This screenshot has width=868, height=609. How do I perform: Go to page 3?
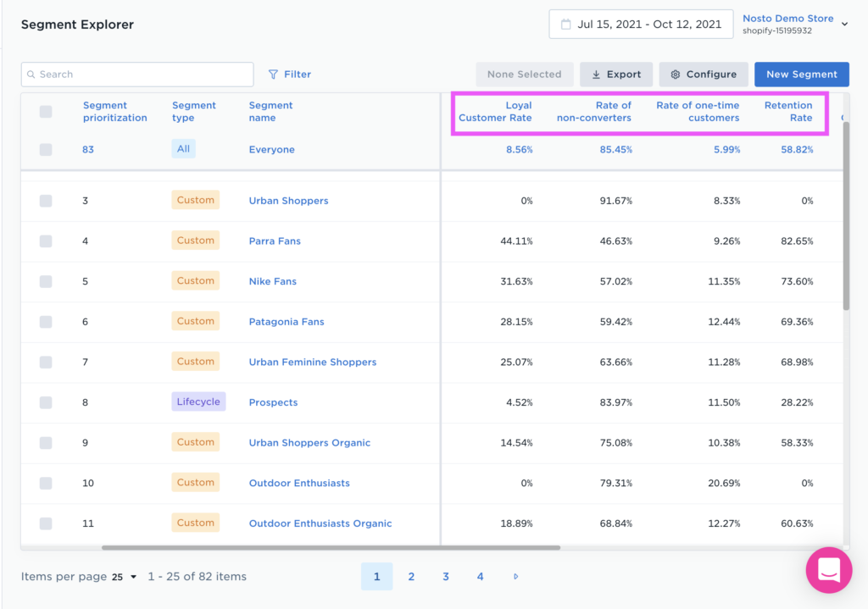point(446,576)
